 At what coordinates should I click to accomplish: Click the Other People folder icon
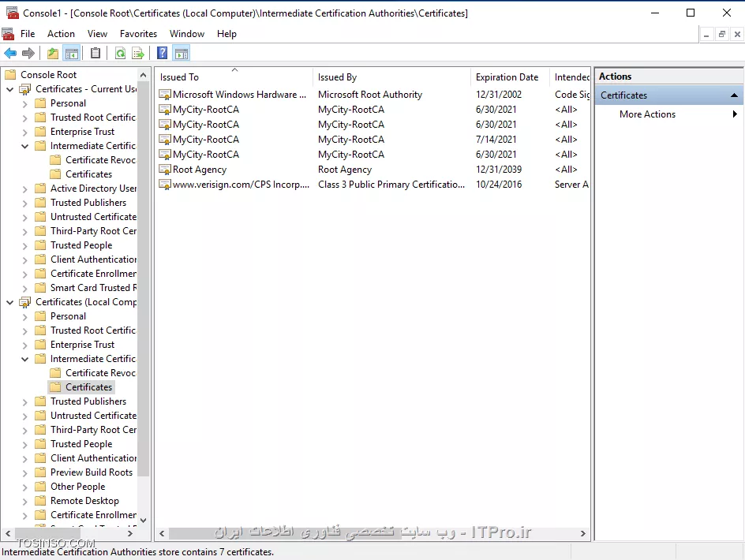[x=41, y=487]
